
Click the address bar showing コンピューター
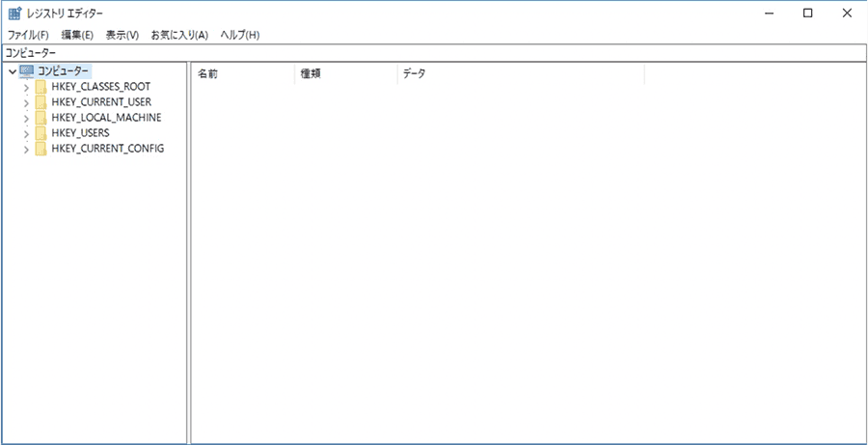coord(434,53)
